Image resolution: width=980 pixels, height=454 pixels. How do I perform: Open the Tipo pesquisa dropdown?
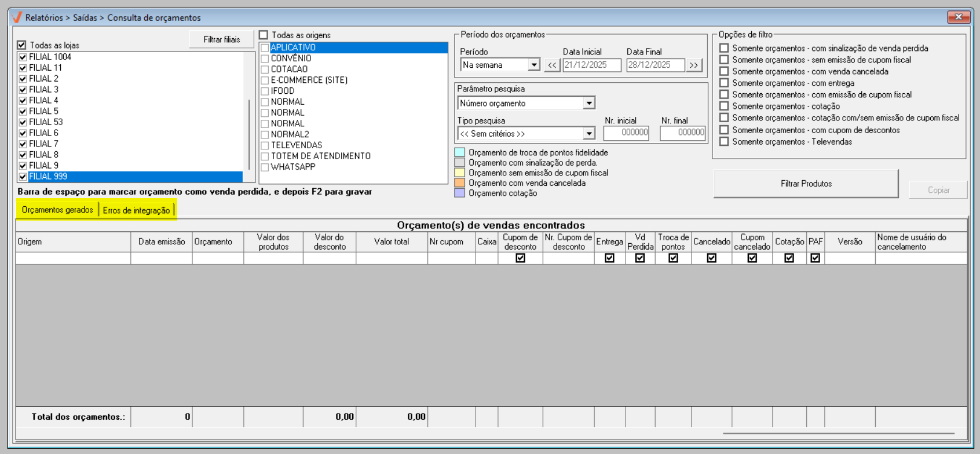(588, 134)
